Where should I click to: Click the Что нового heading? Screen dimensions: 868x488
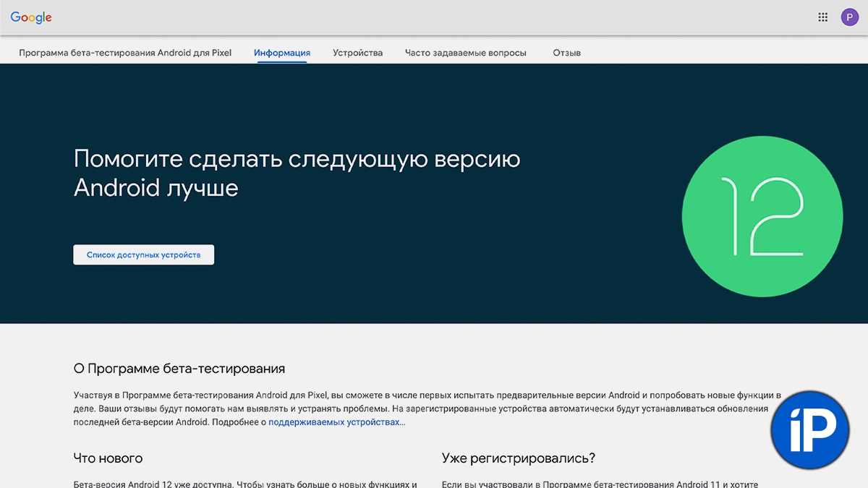tap(108, 458)
